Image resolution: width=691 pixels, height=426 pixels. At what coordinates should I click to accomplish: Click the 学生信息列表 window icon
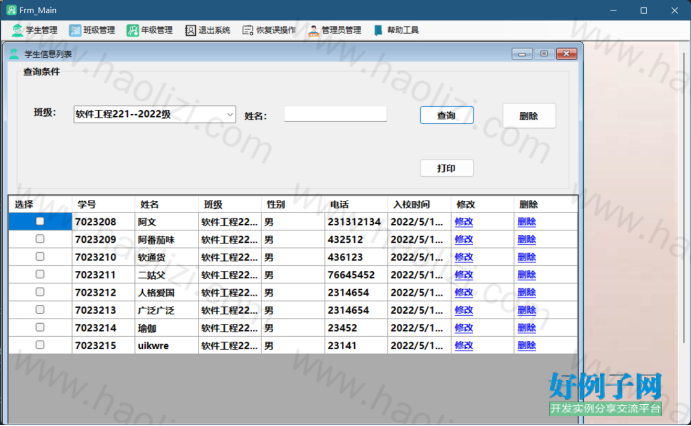point(15,54)
